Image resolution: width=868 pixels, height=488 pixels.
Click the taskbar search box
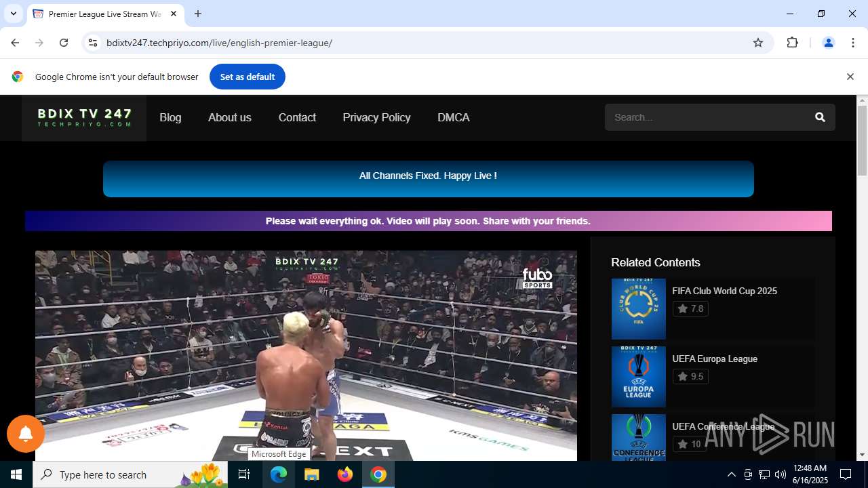tap(132, 474)
